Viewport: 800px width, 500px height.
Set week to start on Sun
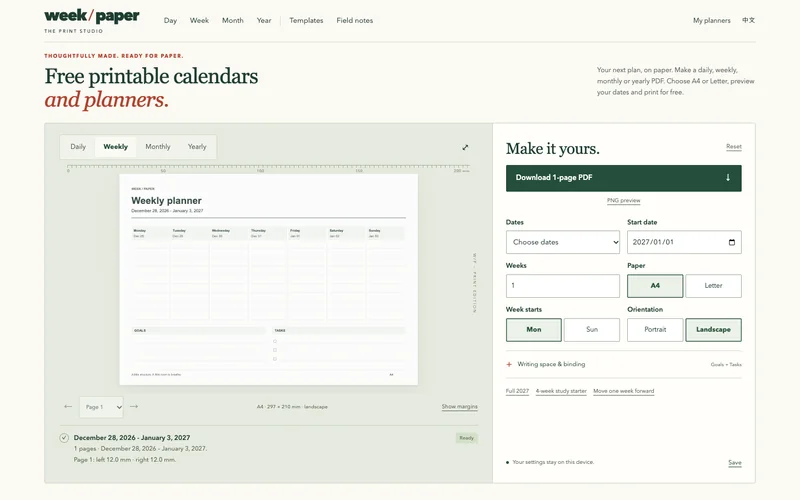(x=592, y=330)
